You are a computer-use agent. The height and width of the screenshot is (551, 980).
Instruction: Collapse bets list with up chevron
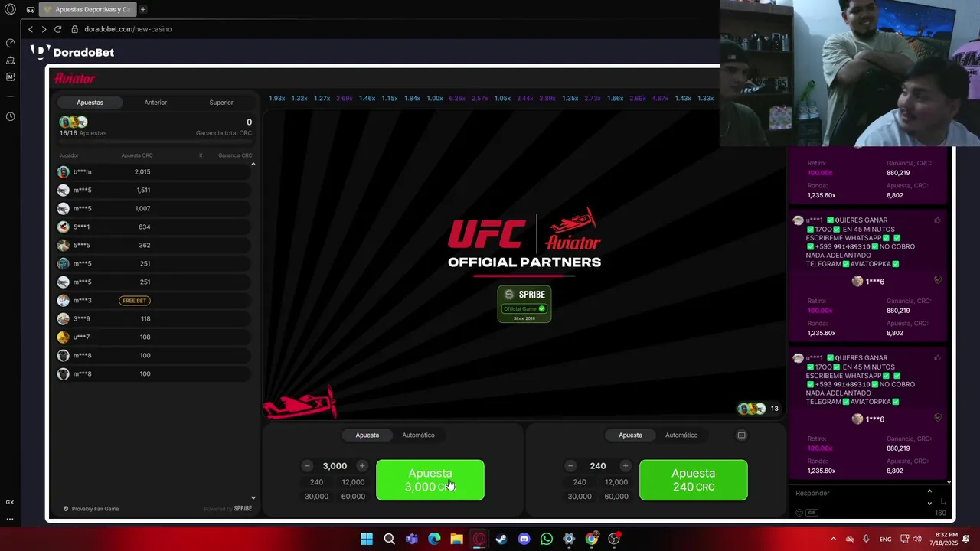[253, 164]
